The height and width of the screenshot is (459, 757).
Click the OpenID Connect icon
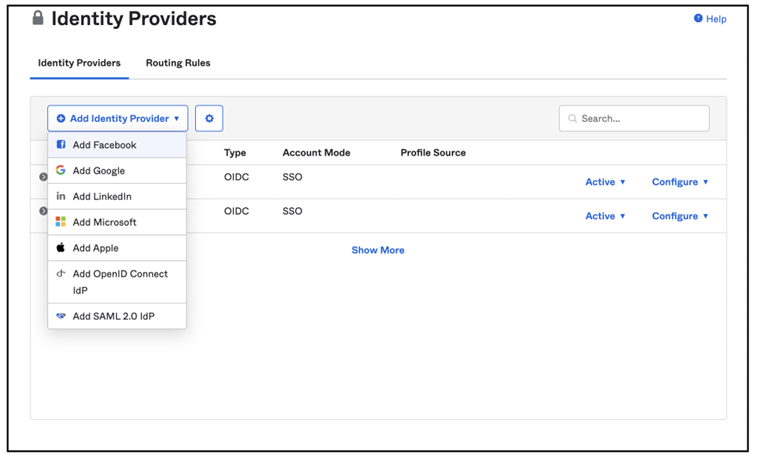[x=61, y=274]
